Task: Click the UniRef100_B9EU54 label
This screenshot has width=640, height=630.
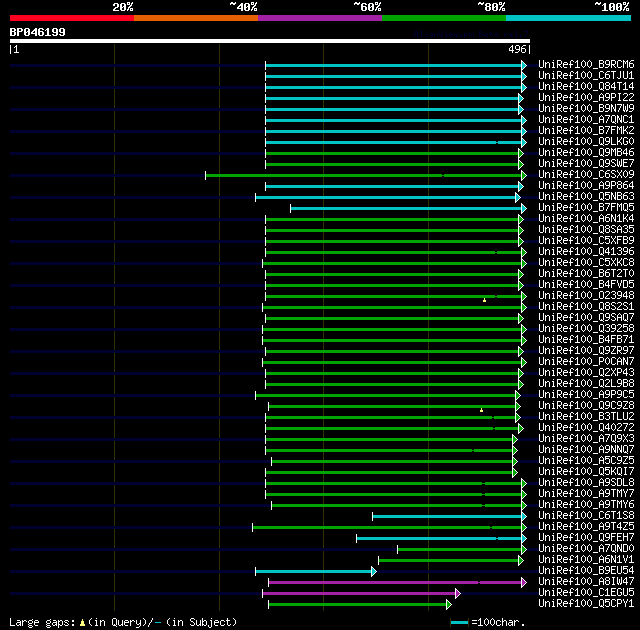Action: 586,571
